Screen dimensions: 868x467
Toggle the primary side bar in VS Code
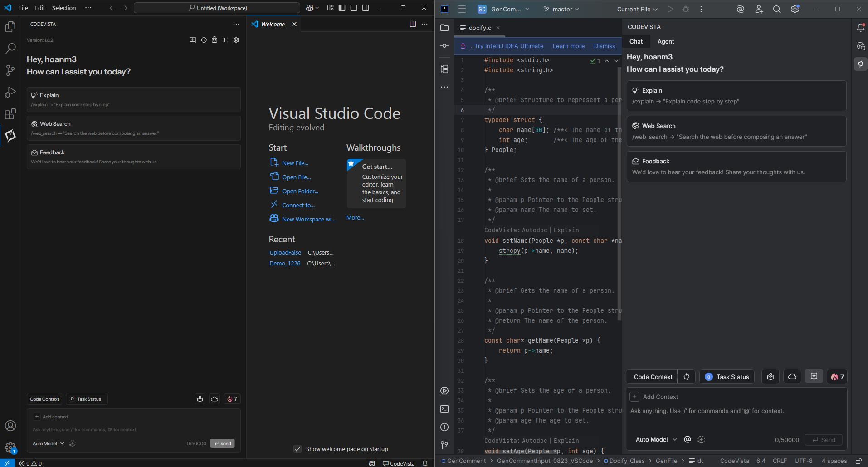[342, 8]
